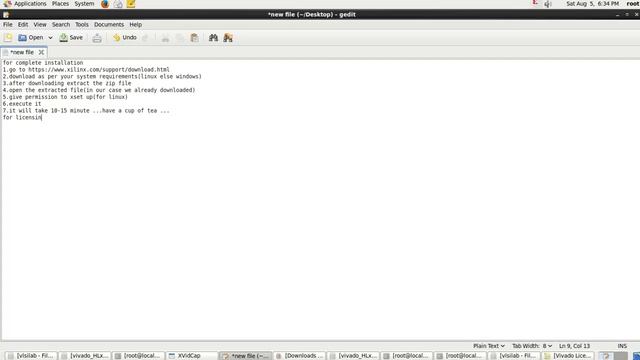
Task: Create a new document with toolbar icon
Action: 8,38
